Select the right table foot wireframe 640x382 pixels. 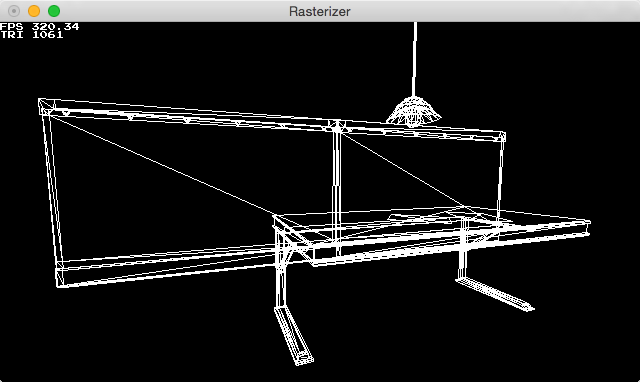[495, 294]
